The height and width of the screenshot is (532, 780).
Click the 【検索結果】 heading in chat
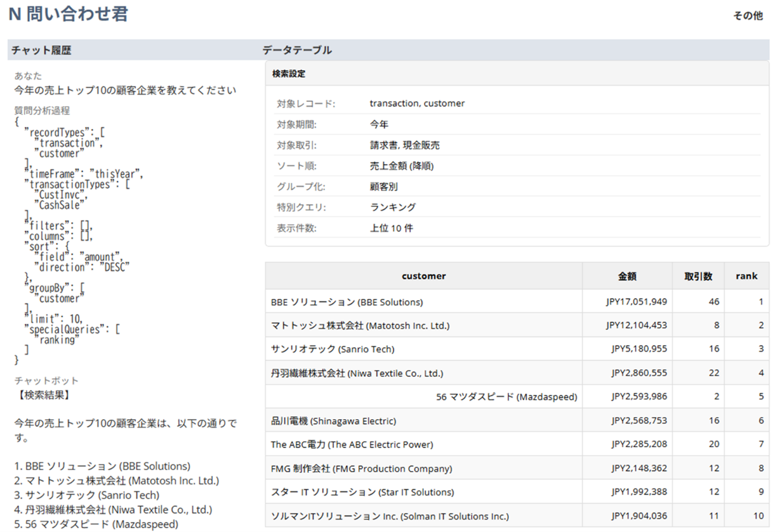coord(43,395)
